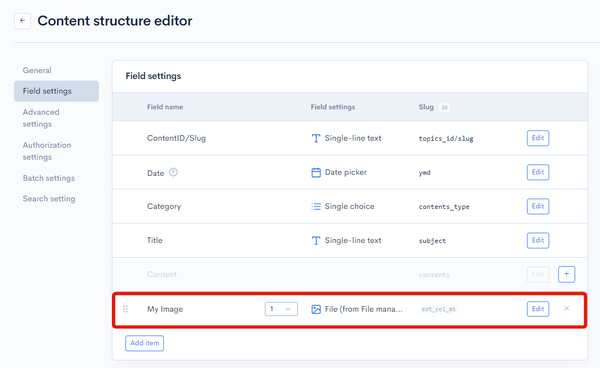Click Single-line text in ContentID/Slug row
Screen dimensions: 600x368
tap(353, 138)
